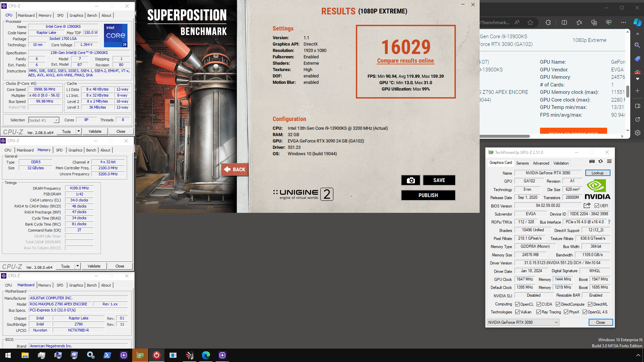The height and width of the screenshot is (362, 644).
Task: Switch to the Validation tab in GPU-Z
Action: pos(561,163)
